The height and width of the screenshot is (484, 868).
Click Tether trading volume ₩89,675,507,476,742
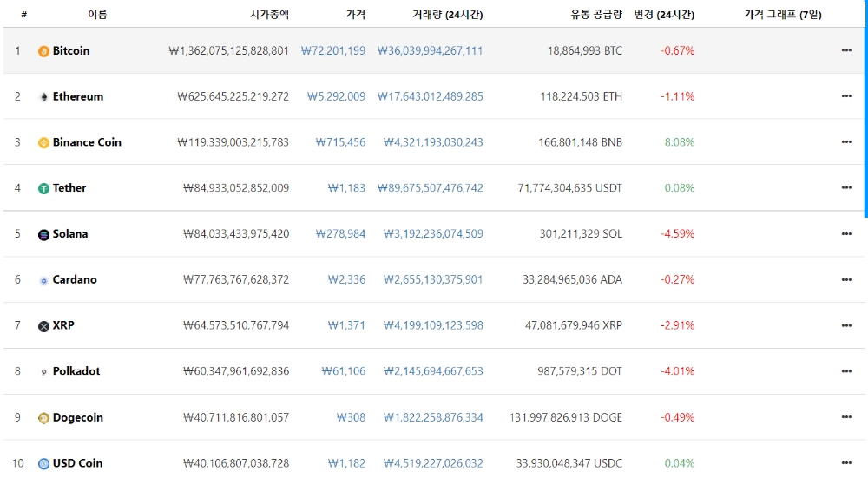431,188
